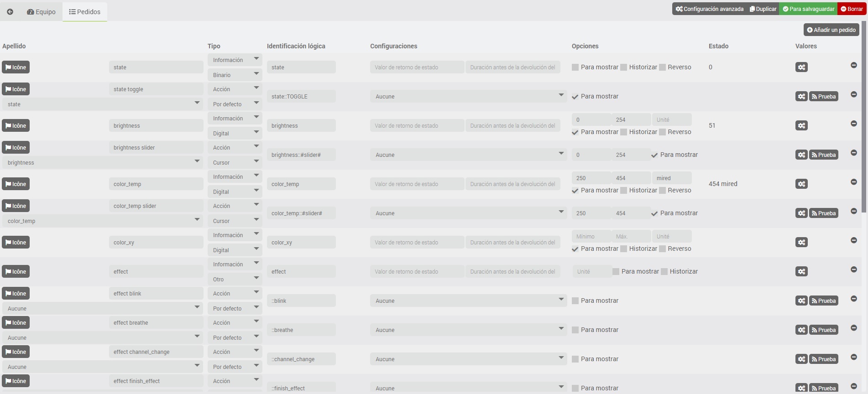The height and width of the screenshot is (394, 868).
Task: Click the brightness logical ID field
Action: (x=301, y=126)
